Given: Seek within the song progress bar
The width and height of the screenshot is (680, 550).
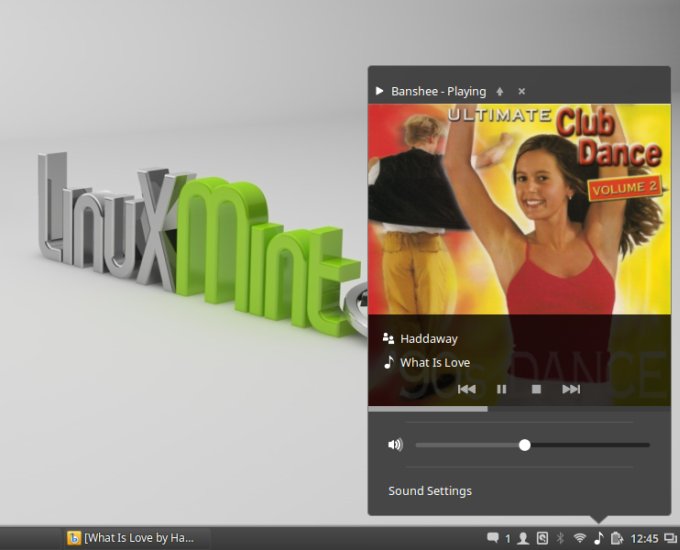Looking at the screenshot, I should pyautogui.click(x=519, y=409).
